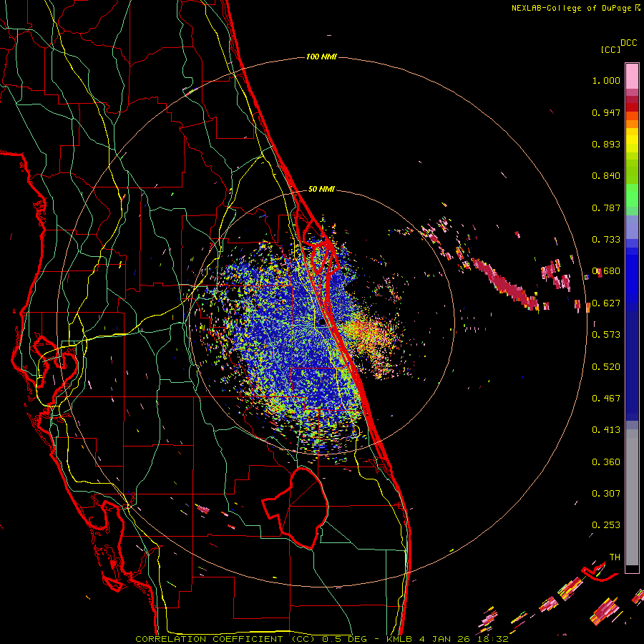Click the [CC] label above the color scale
Viewport: 644px width, 644px height.
[x=610, y=49]
